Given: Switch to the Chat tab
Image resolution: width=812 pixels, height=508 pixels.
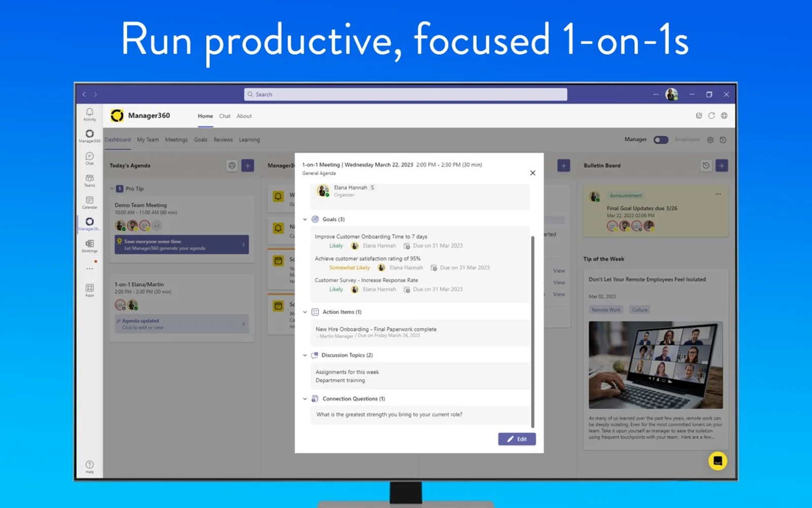Looking at the screenshot, I should pos(225,116).
